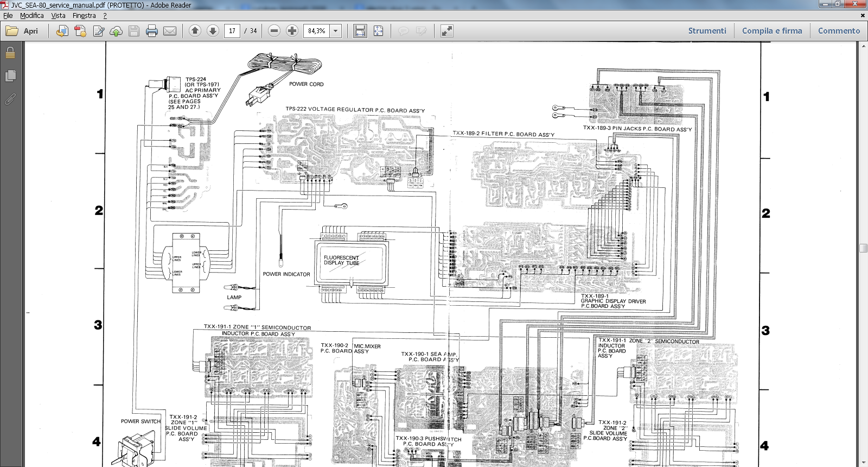This screenshot has height=467, width=868.
Task: Open the Modifica menu
Action: (32, 16)
